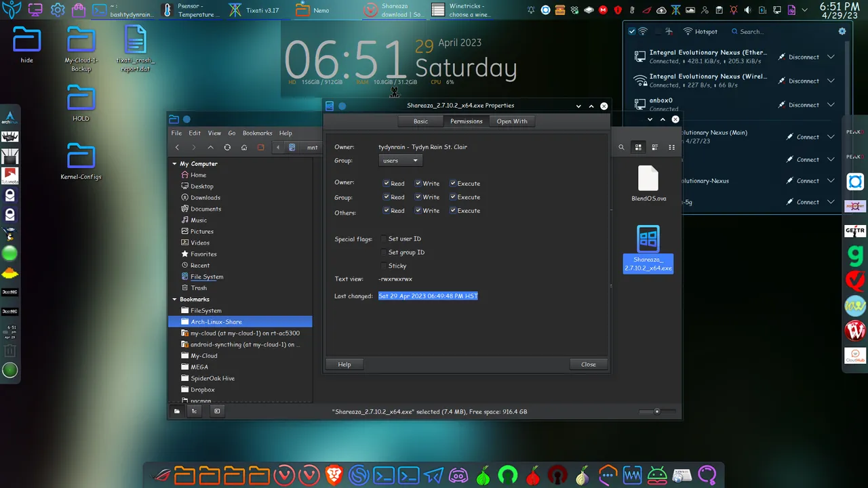Expand details for anbox0 connection
868x488 pixels.
click(x=831, y=105)
